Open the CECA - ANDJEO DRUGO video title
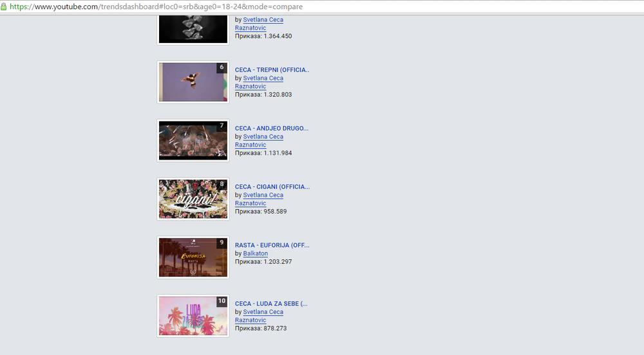Screen dimensions: 644x355 [272, 128]
